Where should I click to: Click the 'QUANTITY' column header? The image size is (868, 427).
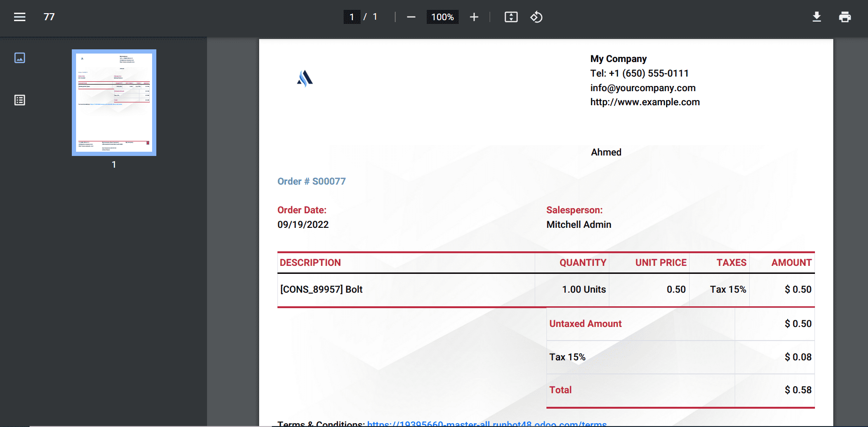point(583,263)
